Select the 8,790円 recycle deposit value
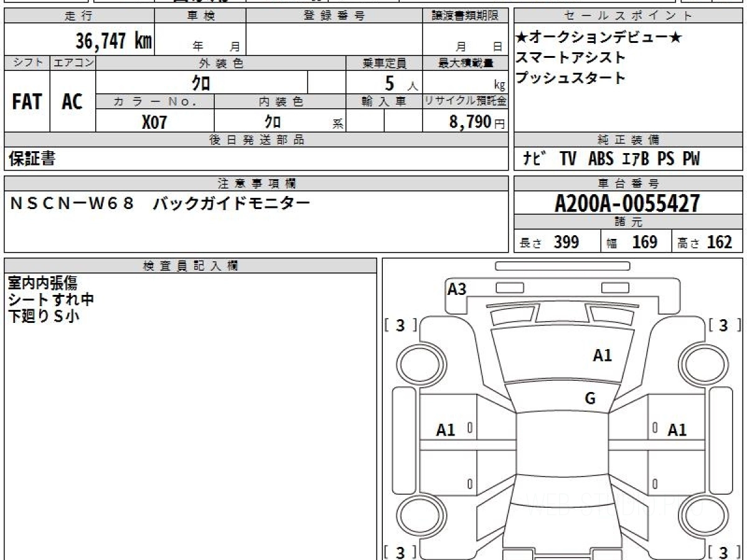This screenshot has width=747, height=560. tap(477, 122)
